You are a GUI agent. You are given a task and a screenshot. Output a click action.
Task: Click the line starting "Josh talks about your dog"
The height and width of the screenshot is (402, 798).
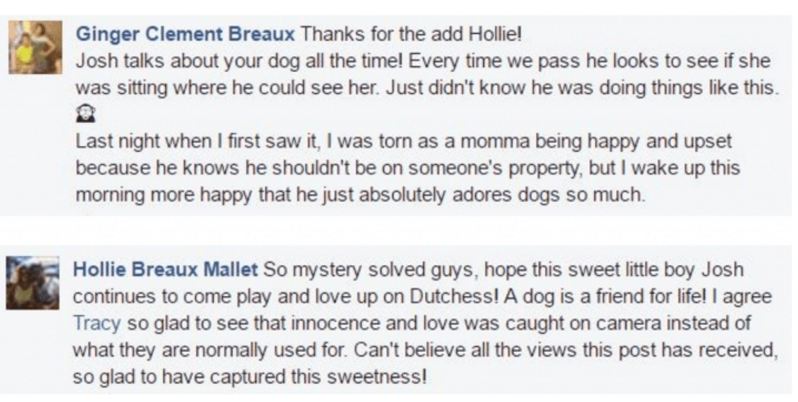click(x=420, y=56)
